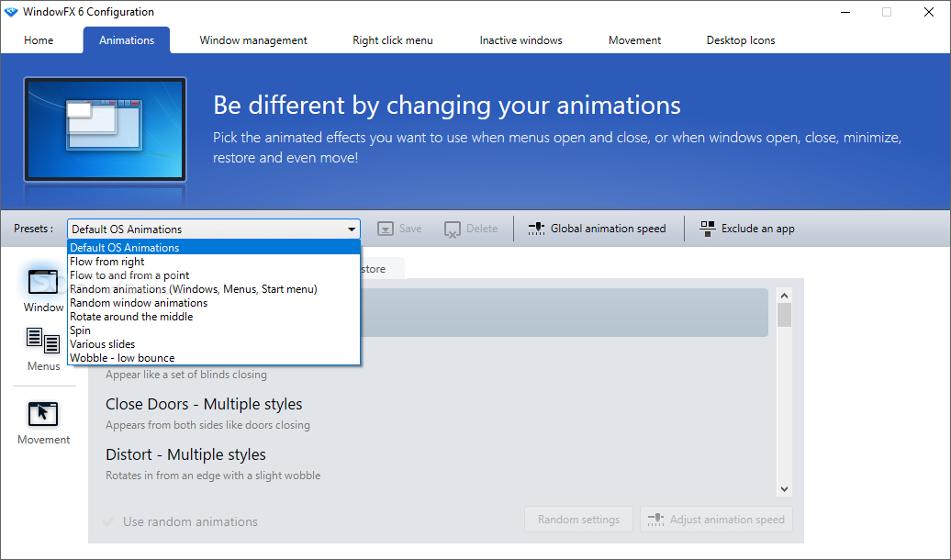Close the WindowFX Configuration window

(x=929, y=12)
